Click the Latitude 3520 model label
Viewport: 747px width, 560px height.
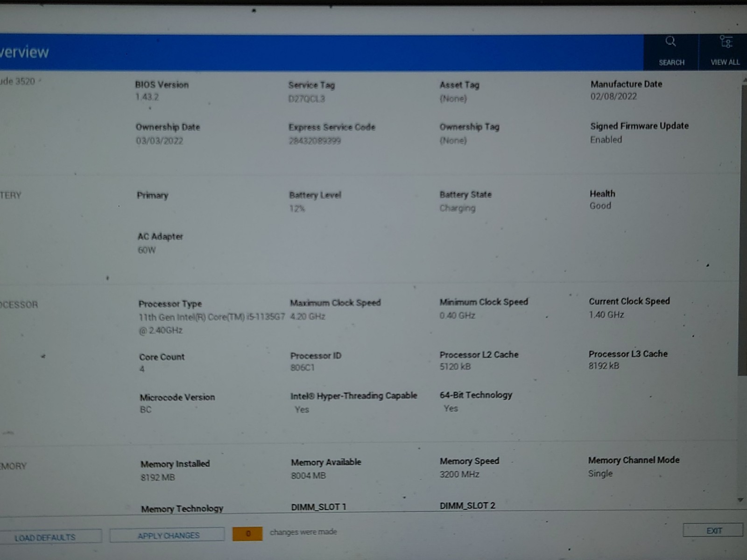point(18,81)
